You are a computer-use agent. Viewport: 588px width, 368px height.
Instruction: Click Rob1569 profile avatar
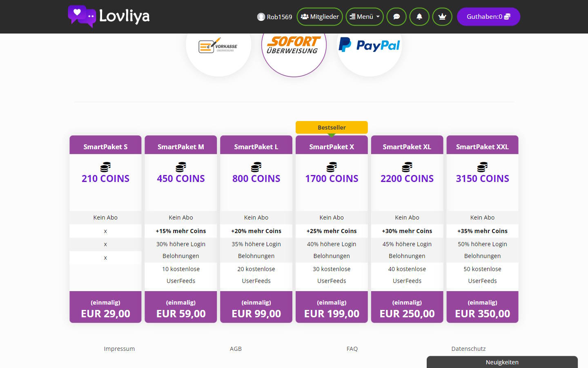point(261,17)
